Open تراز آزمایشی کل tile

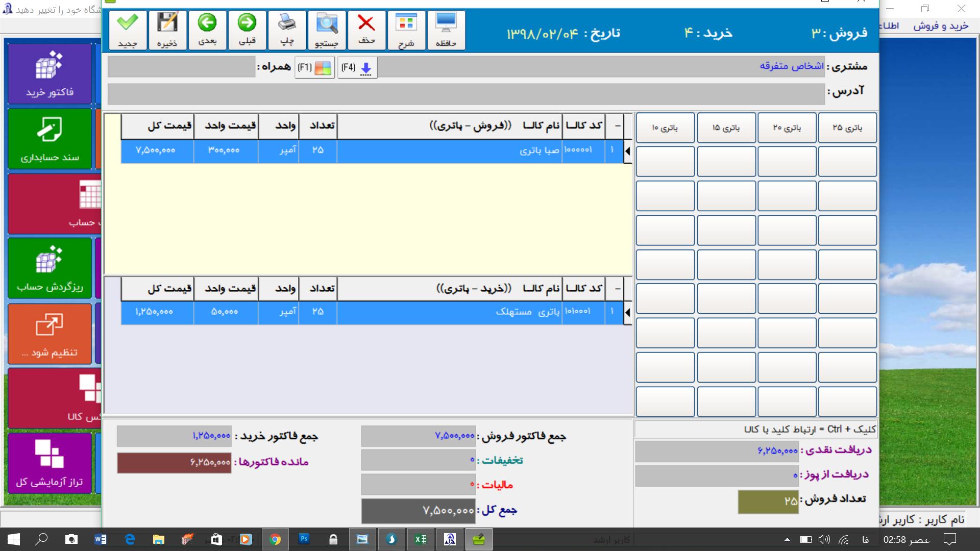[x=50, y=463]
